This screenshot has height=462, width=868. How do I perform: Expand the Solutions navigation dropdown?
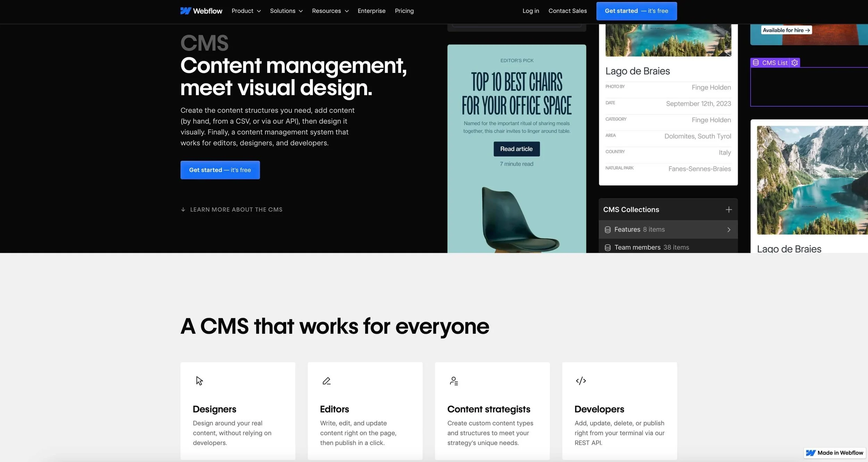pos(286,11)
